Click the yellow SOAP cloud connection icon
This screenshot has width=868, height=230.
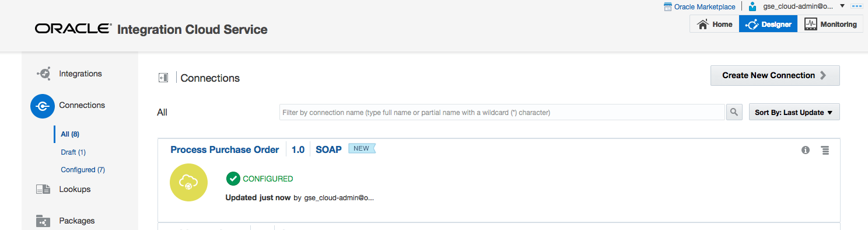(x=188, y=182)
